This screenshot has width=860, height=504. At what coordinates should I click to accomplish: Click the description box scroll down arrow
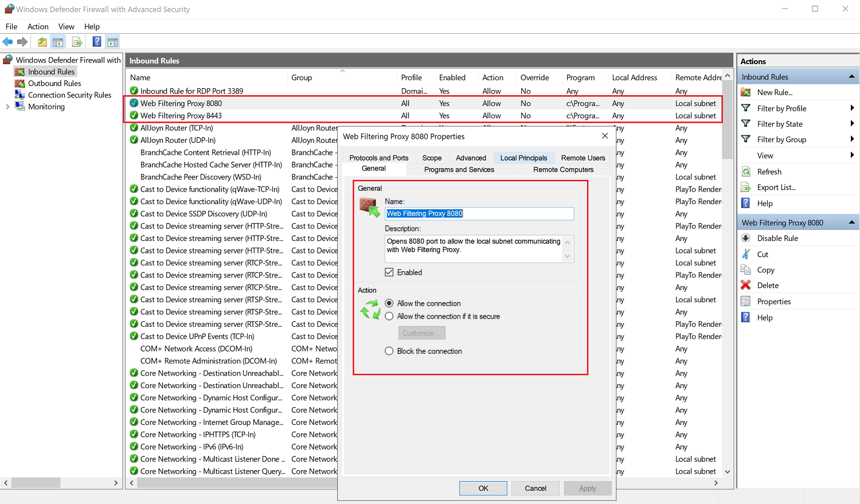568,256
